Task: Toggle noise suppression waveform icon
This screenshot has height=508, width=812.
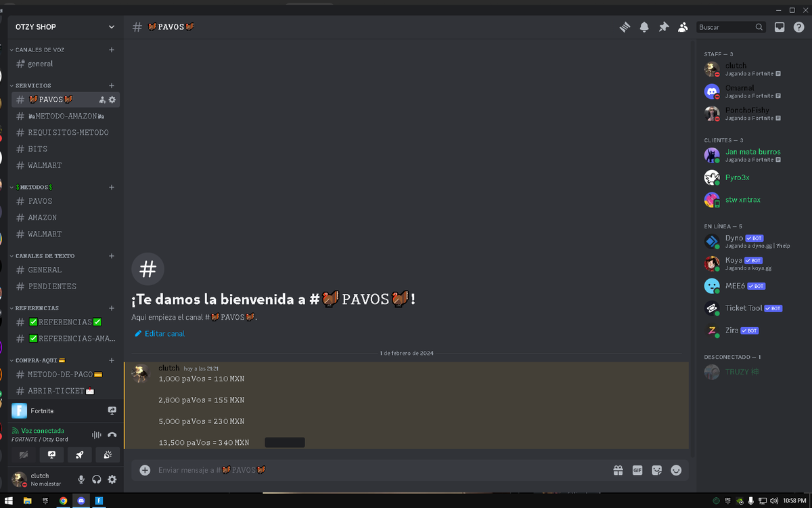Action: (x=96, y=435)
